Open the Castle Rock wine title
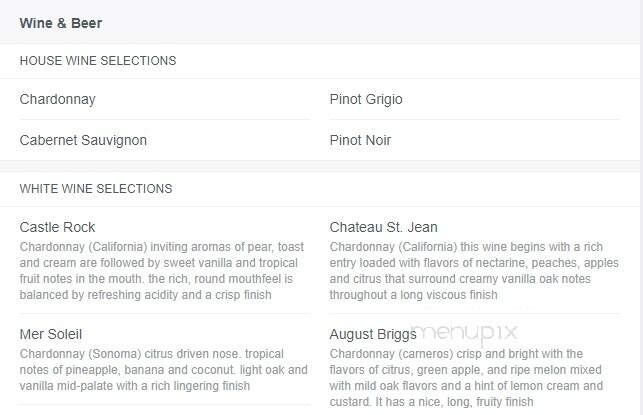This screenshot has height=415, width=643. [57, 227]
